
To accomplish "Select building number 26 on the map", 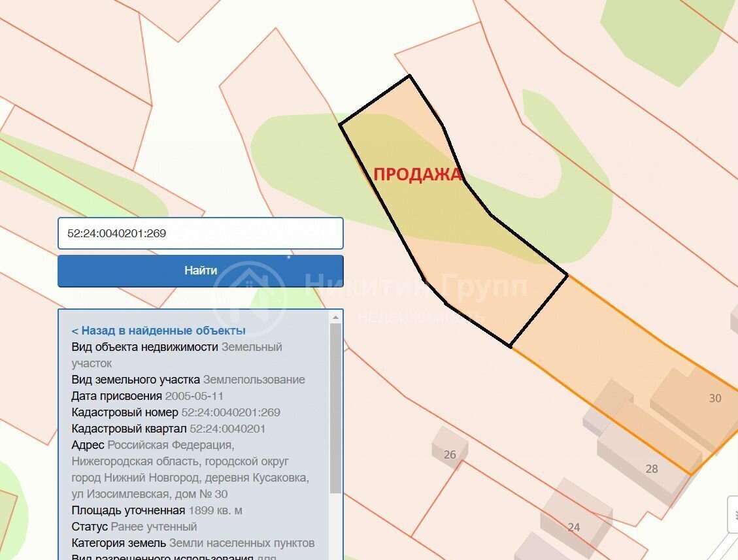I will [450, 455].
